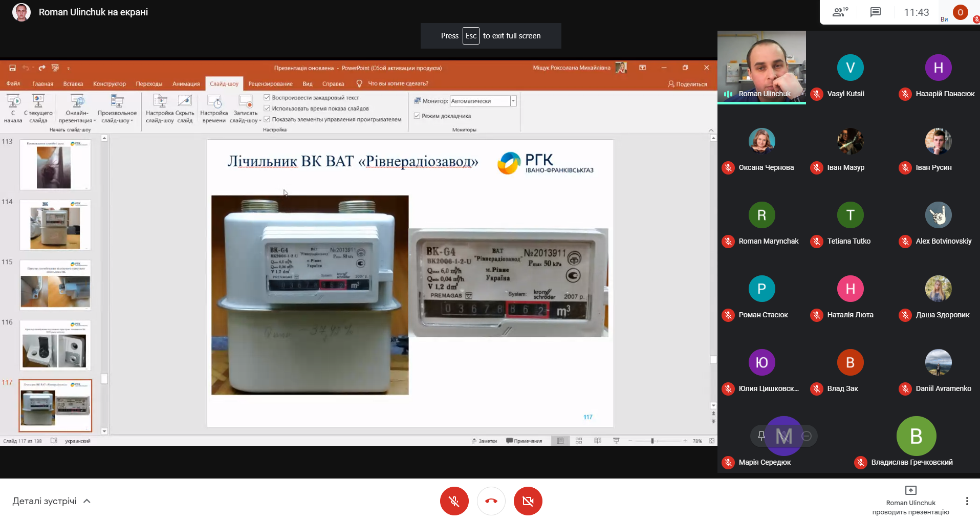This screenshot has height=521, width=980.
Task: Click the Save icon on Quick Access toolbar
Action: (12, 67)
